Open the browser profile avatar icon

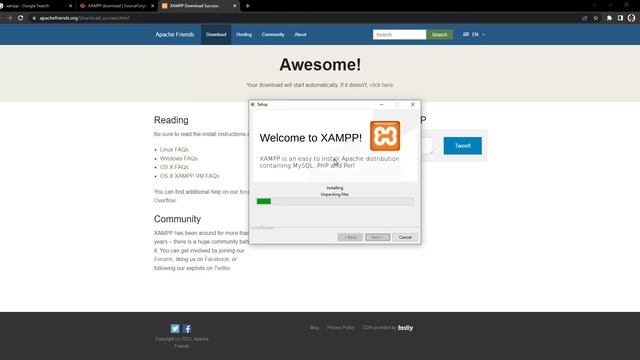pyautogui.click(x=631, y=18)
